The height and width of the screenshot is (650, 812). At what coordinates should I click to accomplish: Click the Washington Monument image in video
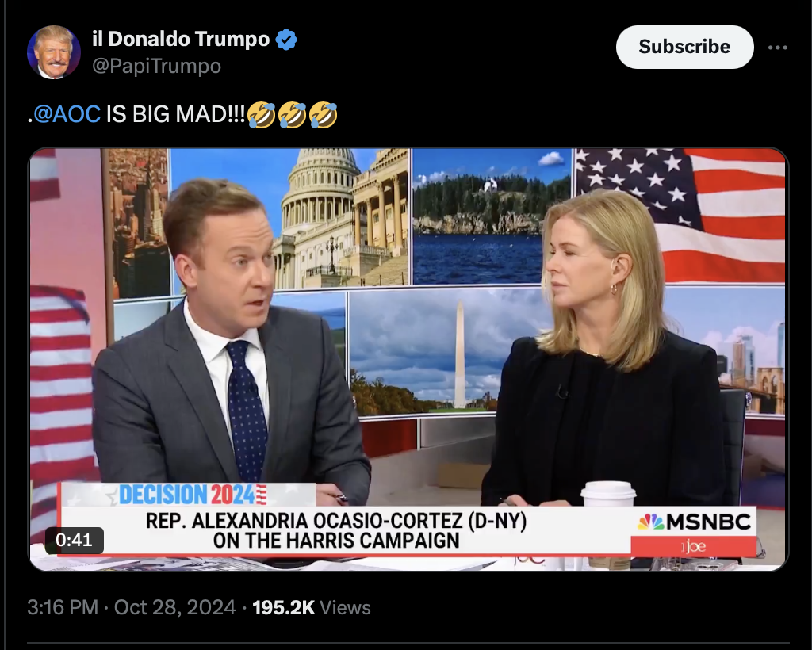459,355
